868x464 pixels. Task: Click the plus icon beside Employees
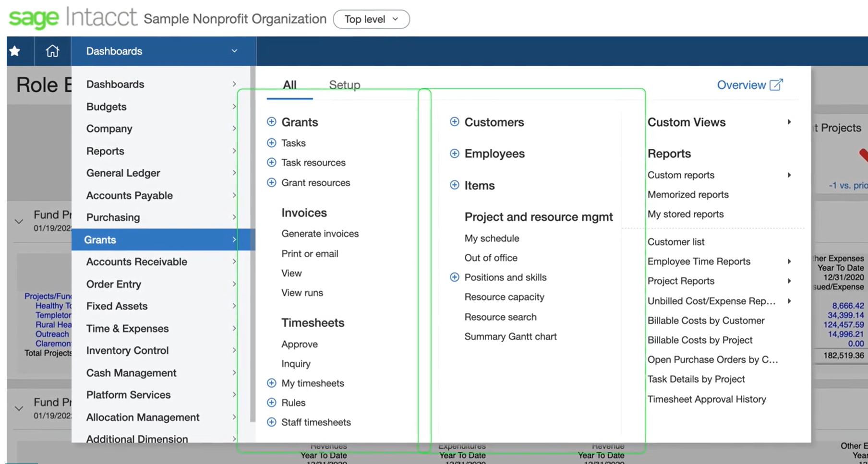click(x=454, y=154)
